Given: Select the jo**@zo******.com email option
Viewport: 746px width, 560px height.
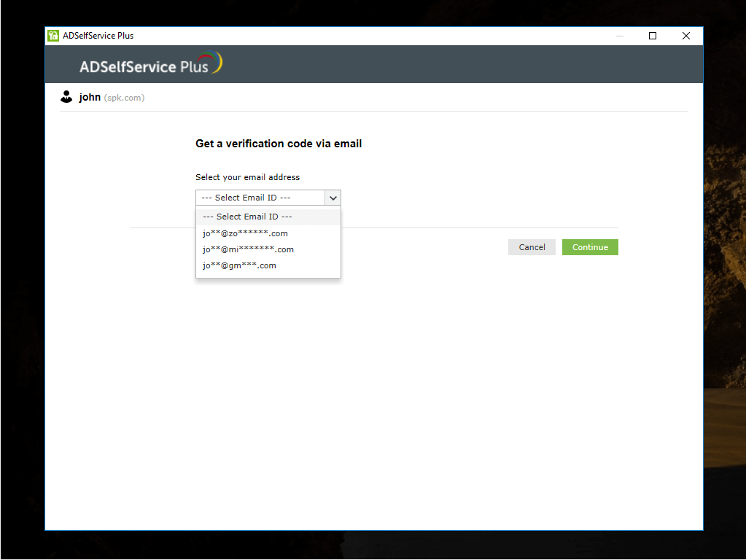Looking at the screenshot, I should pyautogui.click(x=268, y=233).
